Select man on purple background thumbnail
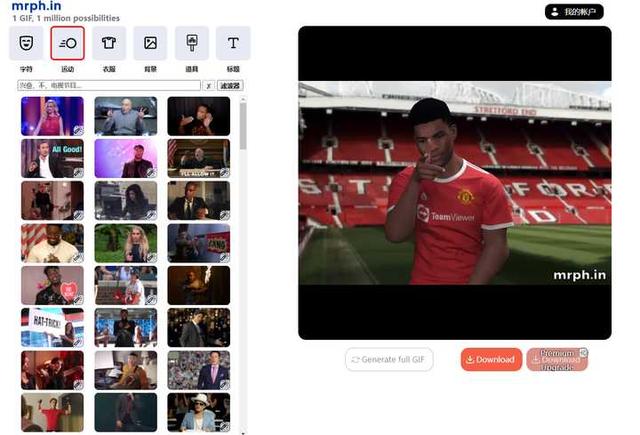The height and width of the screenshot is (435, 640). click(x=126, y=158)
